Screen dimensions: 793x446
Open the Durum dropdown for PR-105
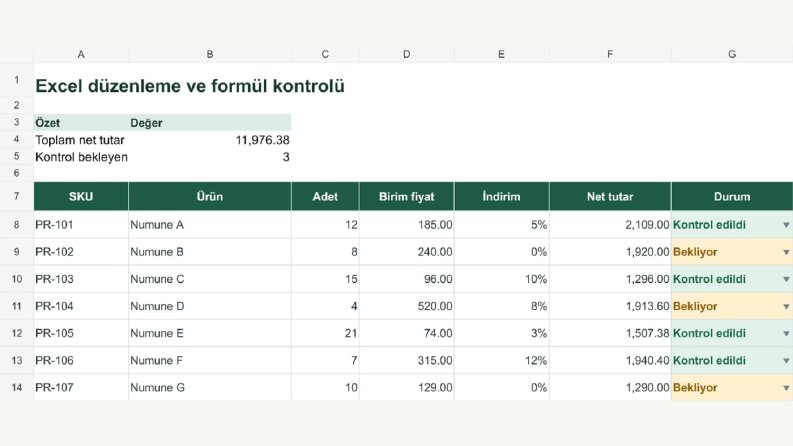[786, 334]
